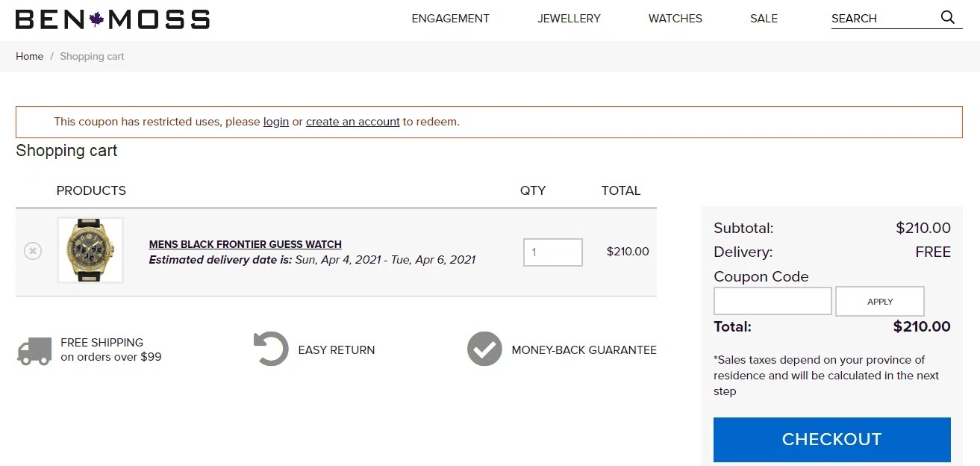Follow the create an account link
Image resolution: width=980 pixels, height=466 pixels.
coord(353,122)
